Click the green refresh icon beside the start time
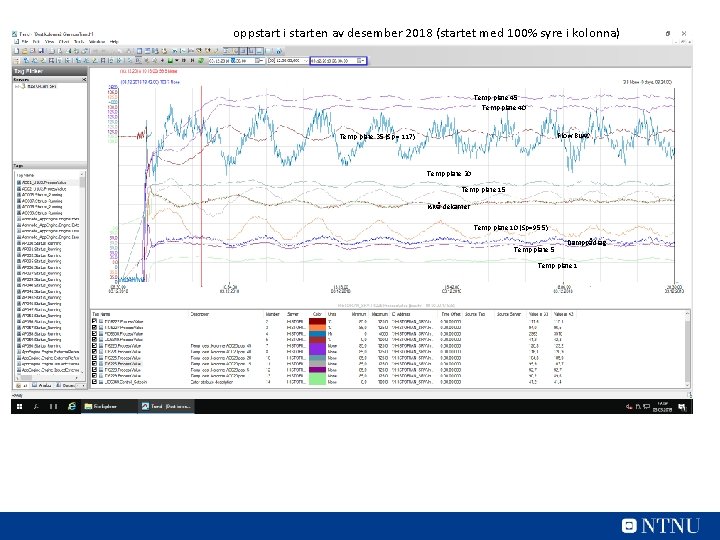This screenshot has width=720, height=540. click(x=201, y=61)
